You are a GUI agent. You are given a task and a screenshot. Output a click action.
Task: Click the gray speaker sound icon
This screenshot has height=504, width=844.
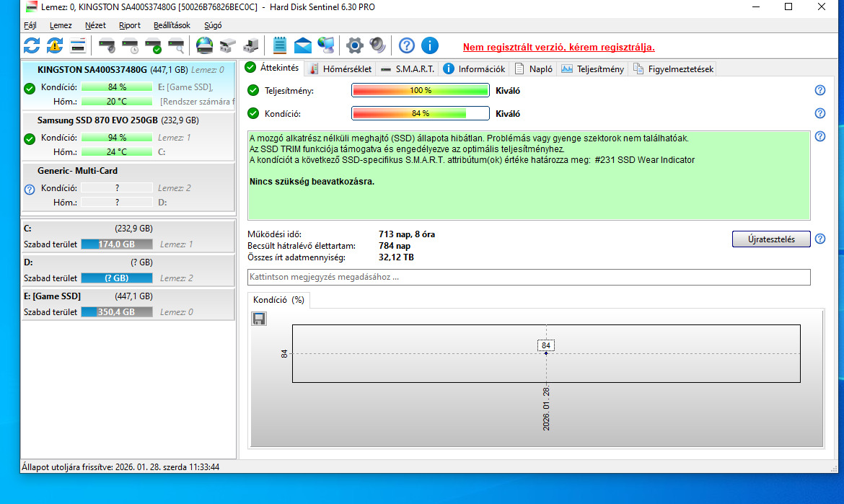coord(377,45)
